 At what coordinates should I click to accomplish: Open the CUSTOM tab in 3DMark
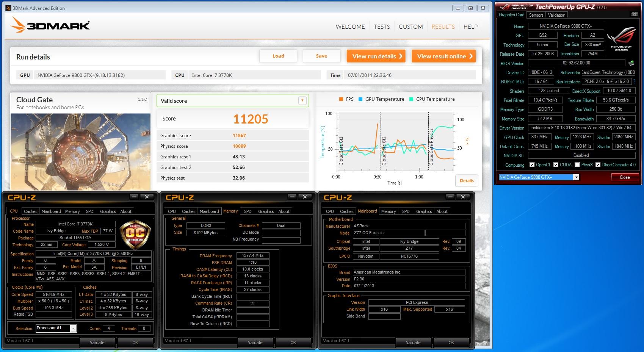click(411, 27)
